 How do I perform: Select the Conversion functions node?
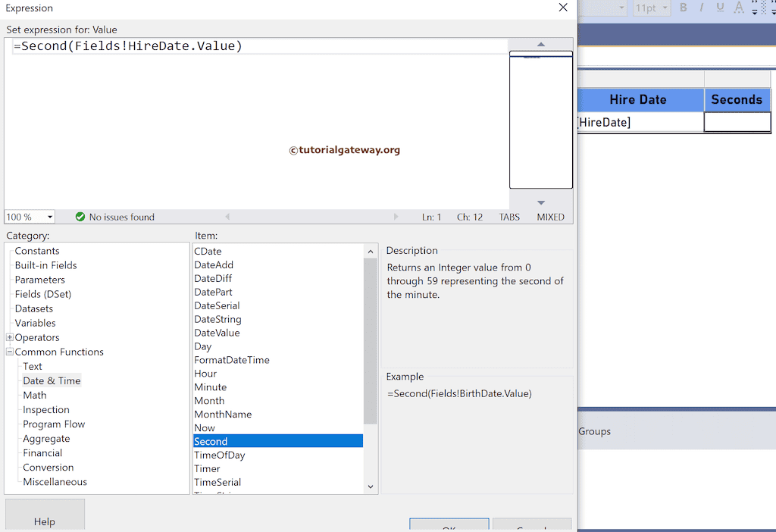(48, 467)
